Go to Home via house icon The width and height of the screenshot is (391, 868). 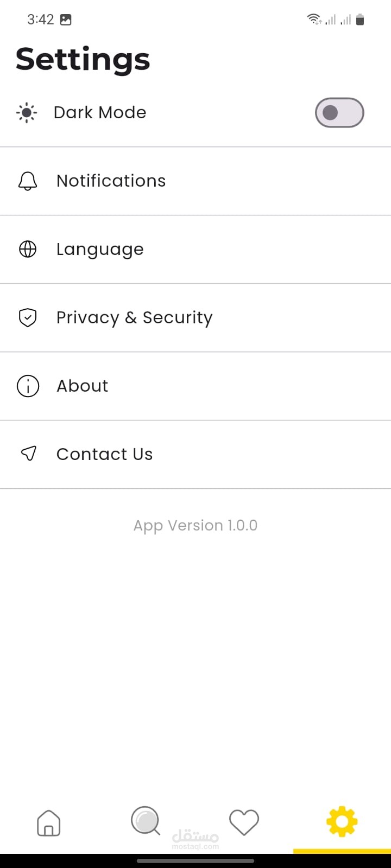point(49,823)
